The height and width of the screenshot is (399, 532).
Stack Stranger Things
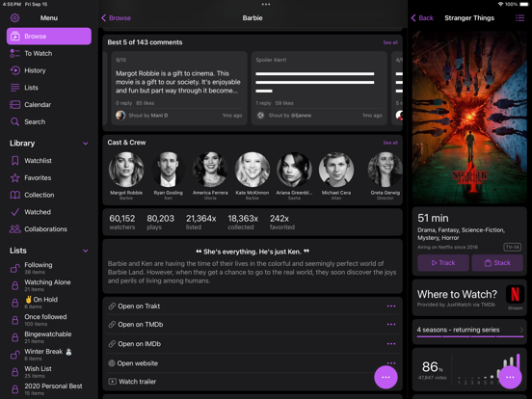coord(497,263)
